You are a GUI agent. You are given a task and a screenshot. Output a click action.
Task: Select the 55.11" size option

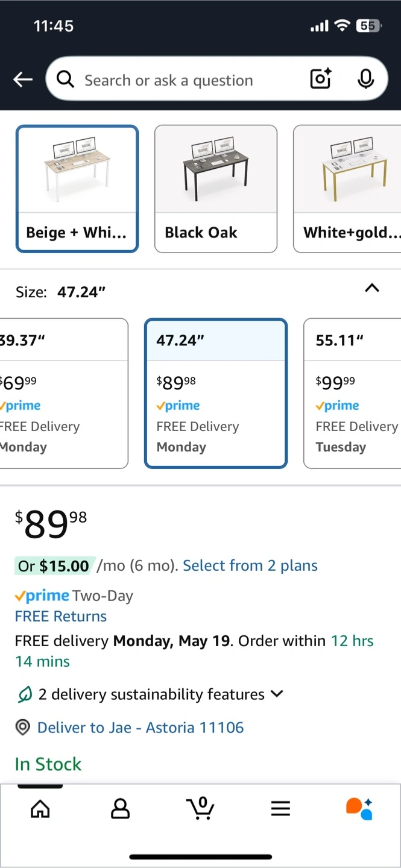[x=353, y=394]
